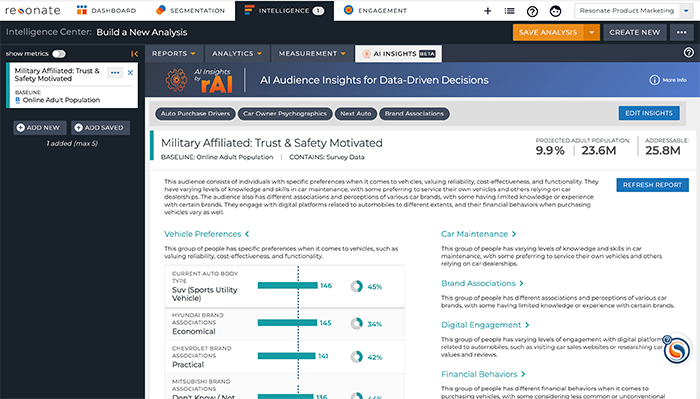This screenshot has width=700, height=399.
Task: Click More Info link in the banner
Action: [668, 80]
